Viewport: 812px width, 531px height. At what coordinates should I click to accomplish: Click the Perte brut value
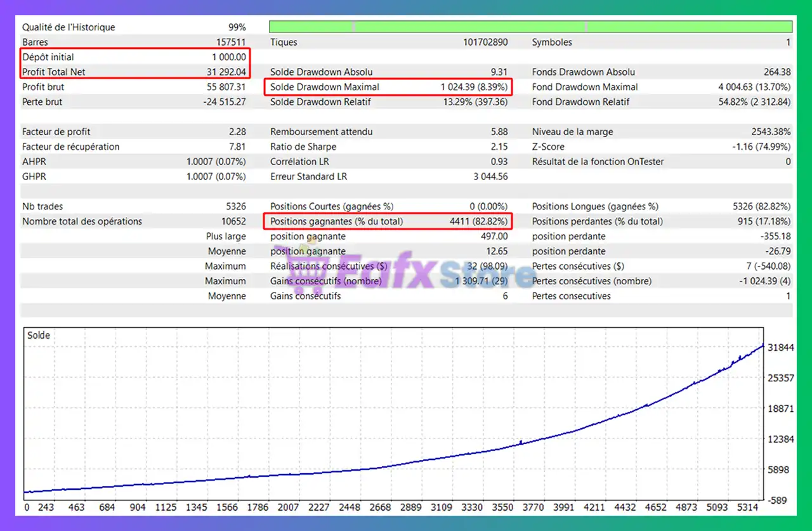[224, 102]
